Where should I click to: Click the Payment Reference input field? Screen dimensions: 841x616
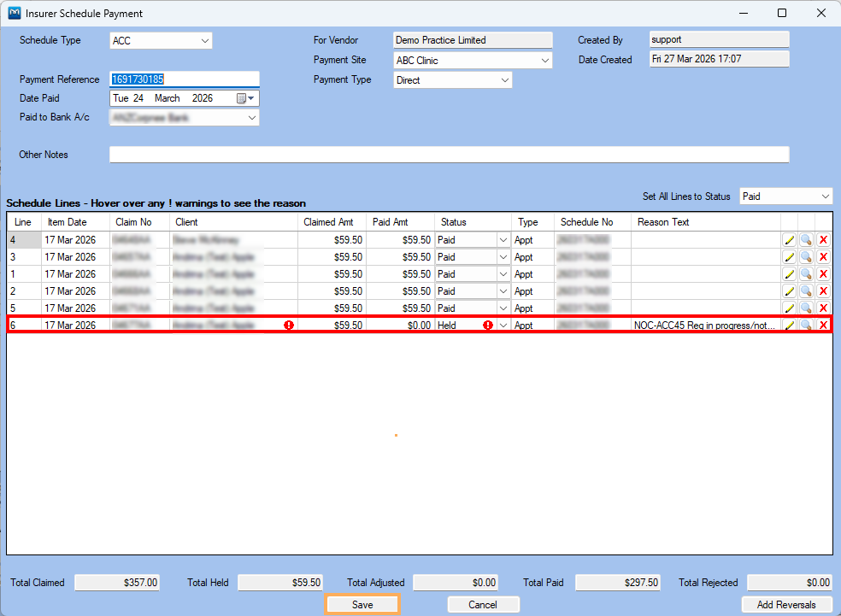[185, 79]
